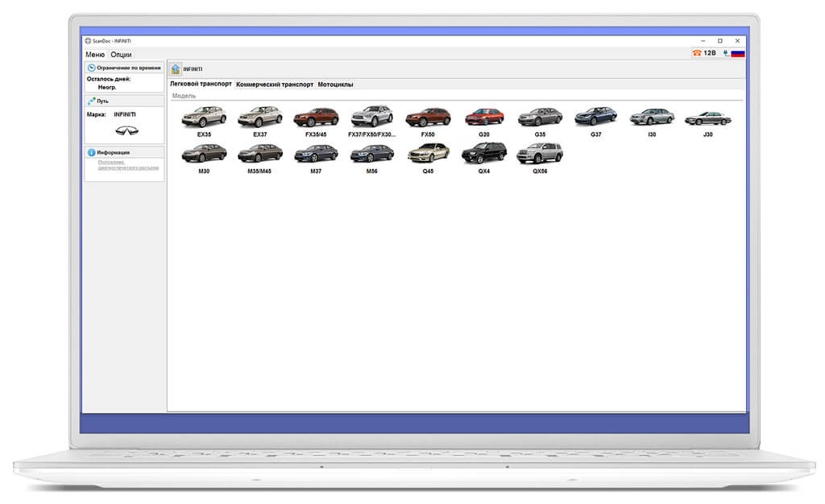Viewport: 825px width, 504px height.
Task: Open the Опции menu
Action: [121, 54]
